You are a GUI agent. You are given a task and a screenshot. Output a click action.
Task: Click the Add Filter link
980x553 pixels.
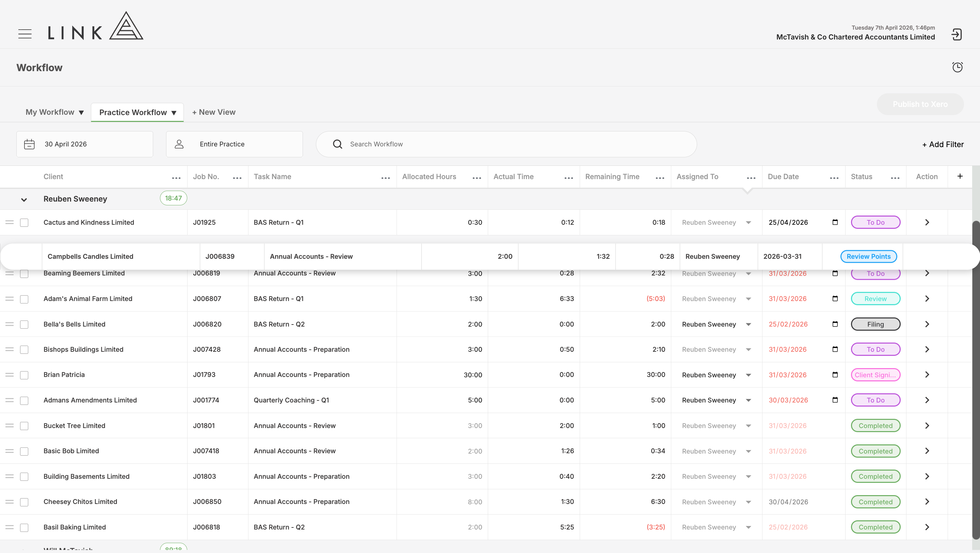click(x=943, y=145)
